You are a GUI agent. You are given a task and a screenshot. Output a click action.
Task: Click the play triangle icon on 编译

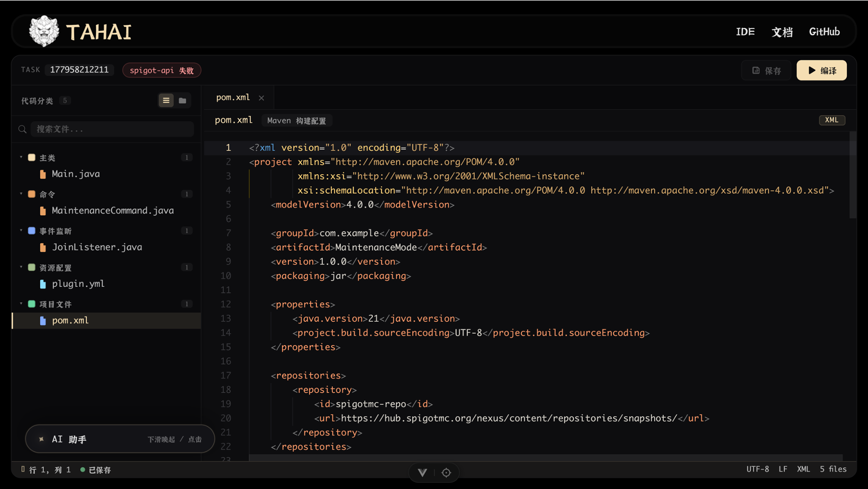tap(811, 70)
